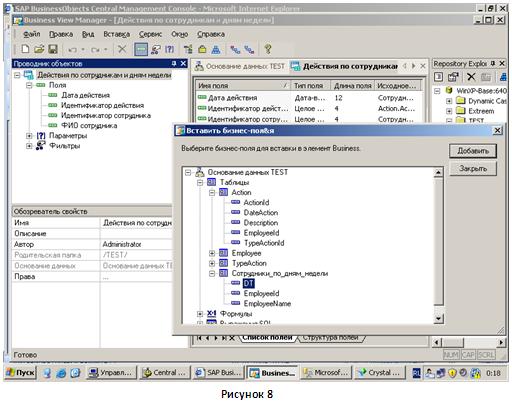Image resolution: width=512 pixels, height=405 pixels.
Task: Expand the Extreem folder node
Action: (449, 111)
